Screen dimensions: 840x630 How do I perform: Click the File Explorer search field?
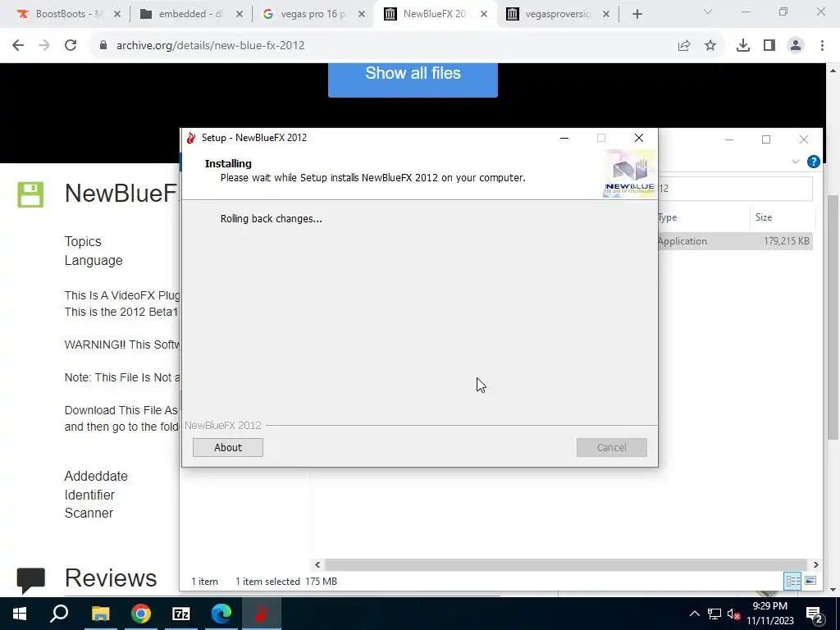coord(735,189)
